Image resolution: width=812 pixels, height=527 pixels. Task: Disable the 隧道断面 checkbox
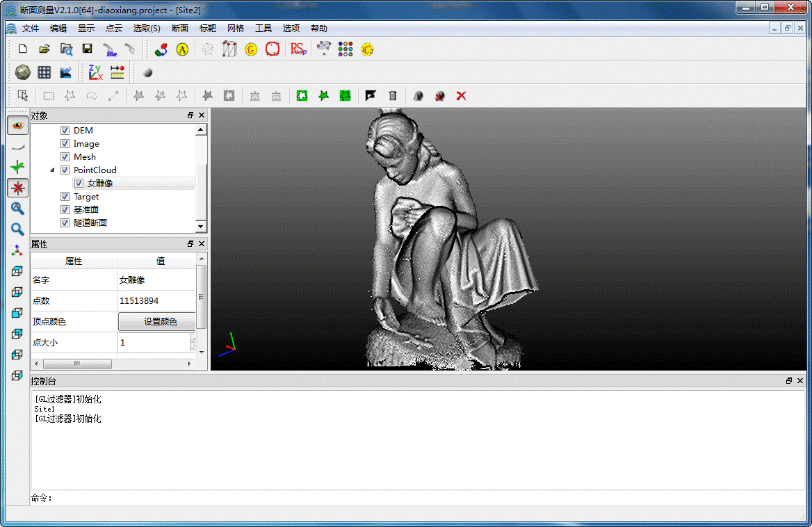pos(65,223)
